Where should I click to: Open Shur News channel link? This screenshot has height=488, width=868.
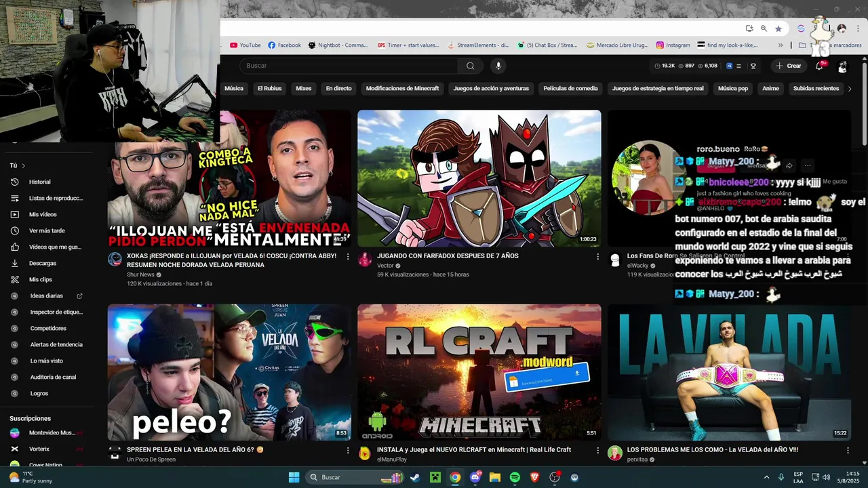point(140,274)
